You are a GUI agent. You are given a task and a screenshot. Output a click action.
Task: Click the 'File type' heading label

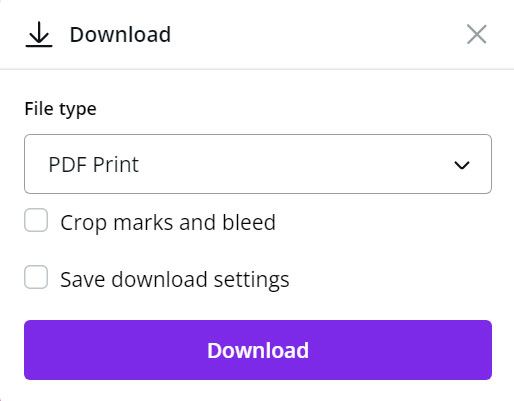(61, 109)
